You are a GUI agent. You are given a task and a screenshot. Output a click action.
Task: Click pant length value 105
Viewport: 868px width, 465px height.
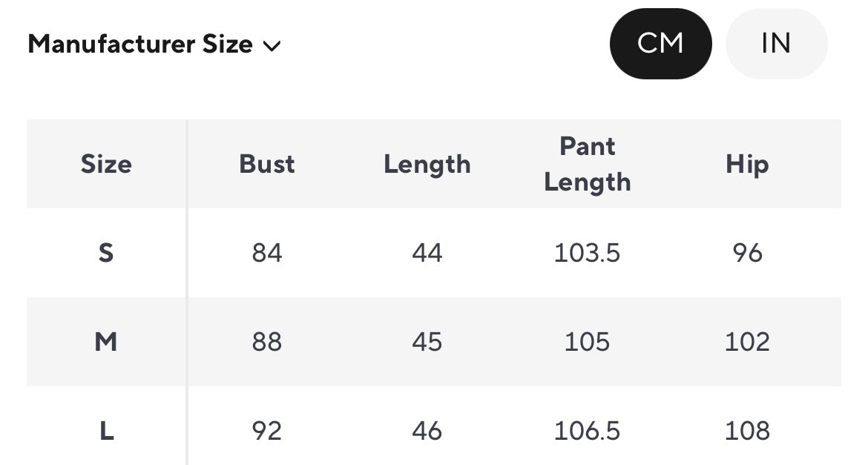coord(588,342)
